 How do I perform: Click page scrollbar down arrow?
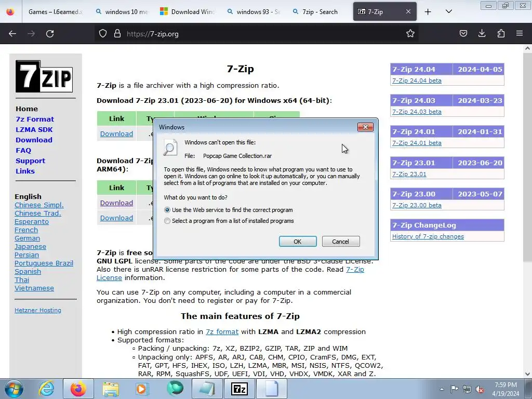coord(527,374)
